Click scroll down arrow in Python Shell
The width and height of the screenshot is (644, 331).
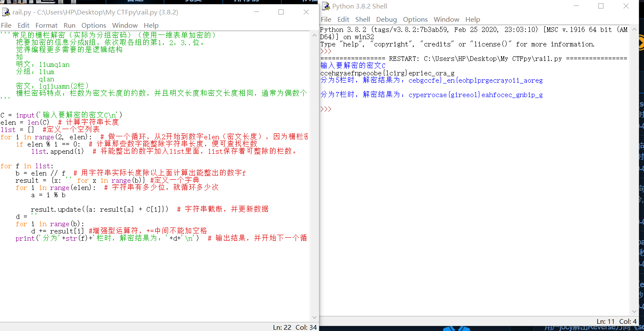633,312
